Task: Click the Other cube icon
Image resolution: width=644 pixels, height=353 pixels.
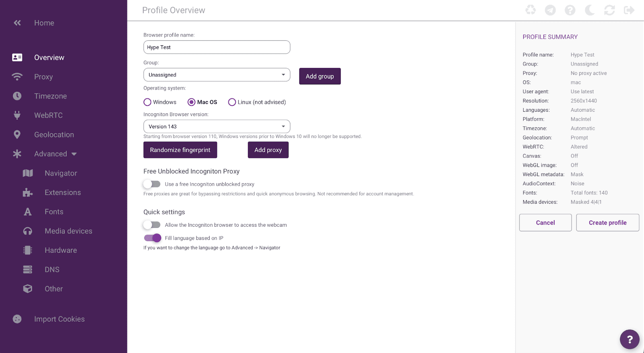Action: tap(28, 289)
